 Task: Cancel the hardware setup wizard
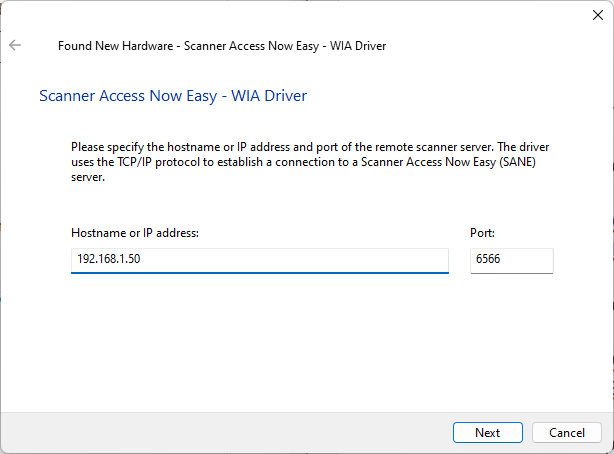coord(567,432)
